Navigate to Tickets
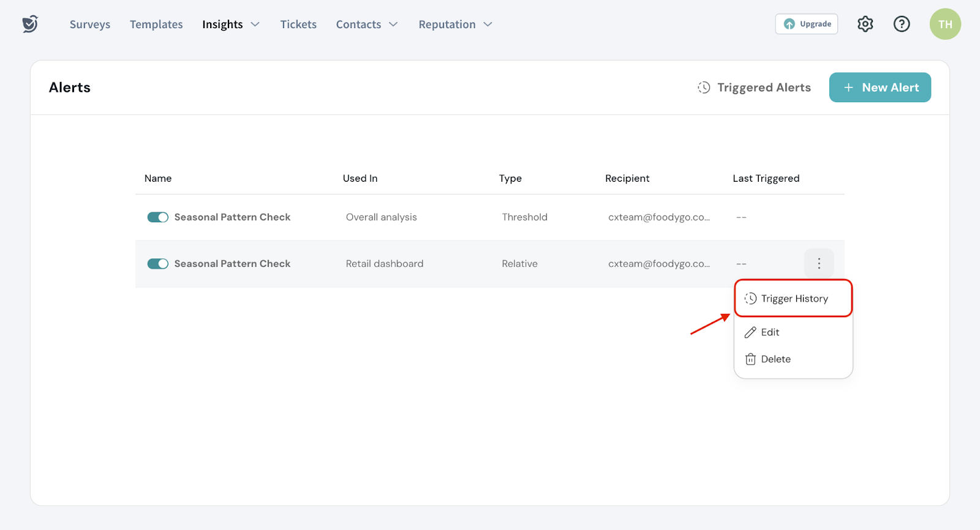 [x=298, y=24]
